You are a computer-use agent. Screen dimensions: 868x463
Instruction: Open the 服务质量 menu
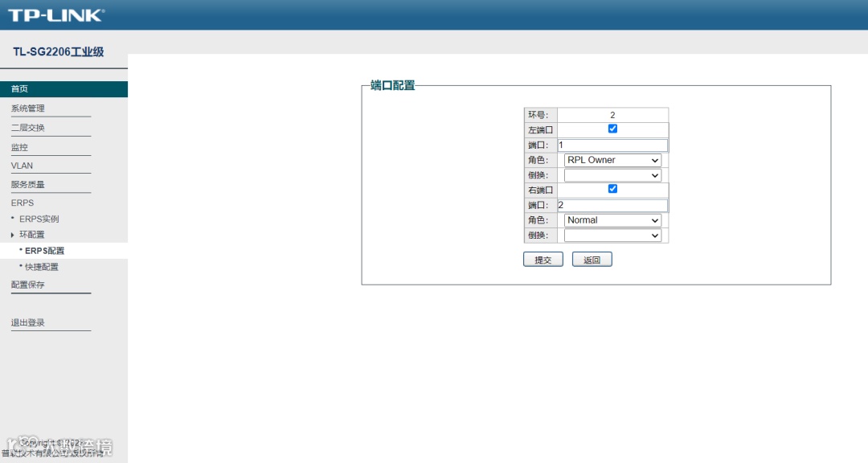pos(27,184)
